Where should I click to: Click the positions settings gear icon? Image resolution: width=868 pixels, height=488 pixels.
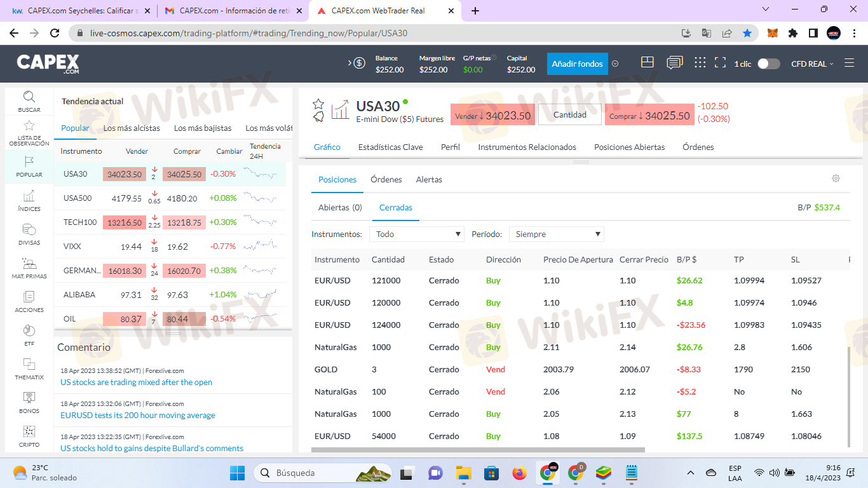tap(836, 179)
